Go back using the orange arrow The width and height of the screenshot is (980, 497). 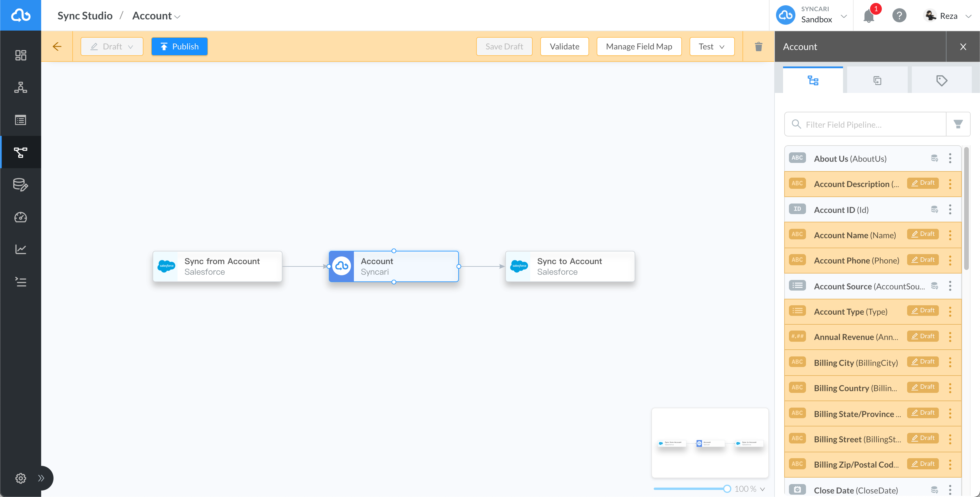tap(57, 46)
